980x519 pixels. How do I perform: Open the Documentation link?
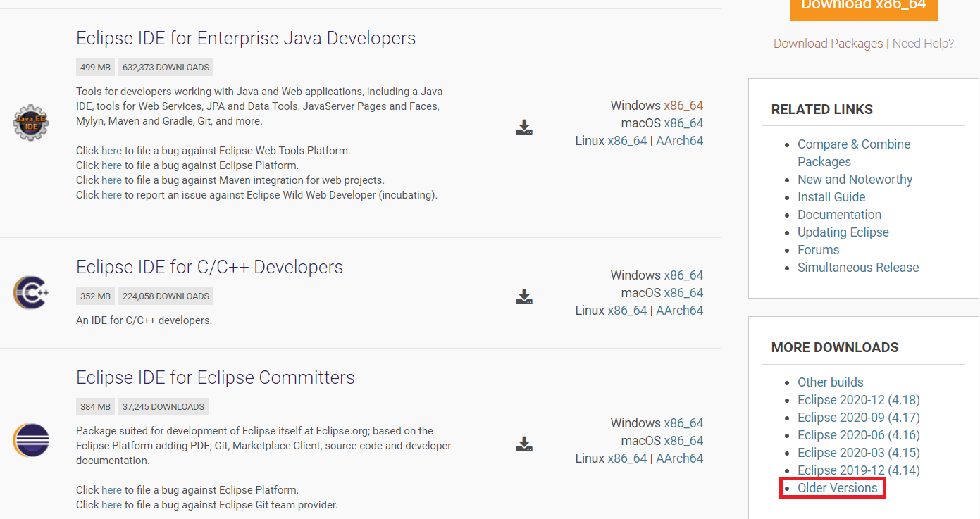point(839,215)
